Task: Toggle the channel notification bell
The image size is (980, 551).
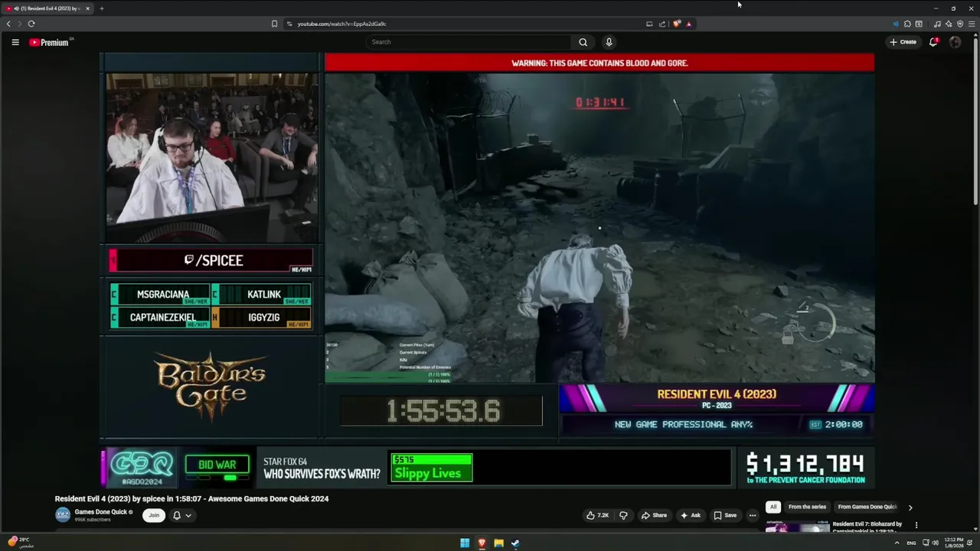Action: 177,515
